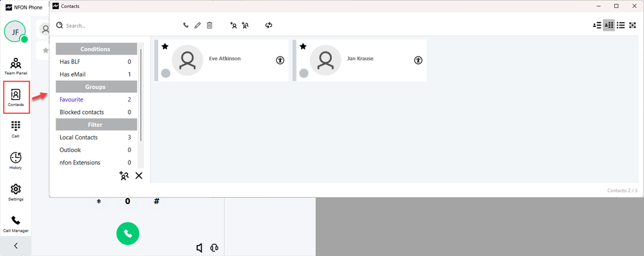Collapse the Groups section header

click(96, 87)
